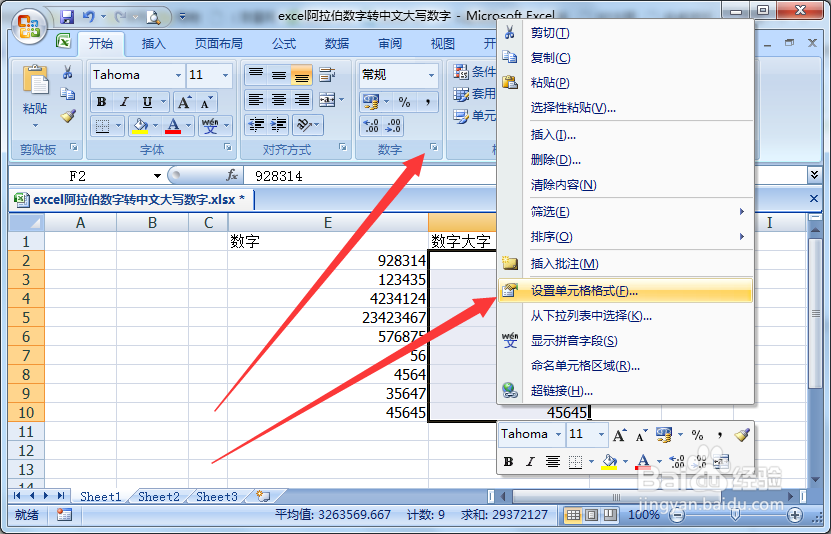Image resolution: width=831 pixels, height=534 pixels.
Task: Switch to page layout view in the status bar
Action: coord(591,514)
